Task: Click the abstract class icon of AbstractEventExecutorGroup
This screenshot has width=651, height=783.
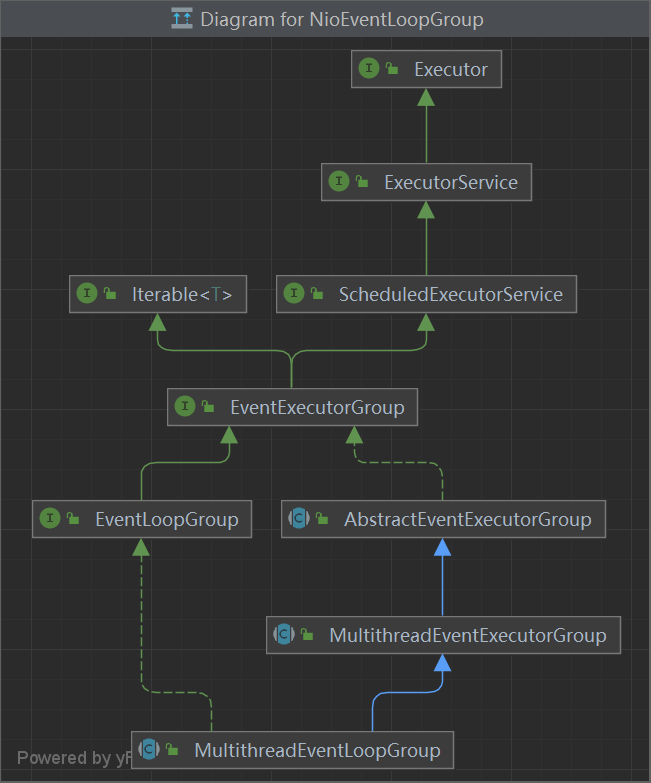Action: click(x=299, y=518)
